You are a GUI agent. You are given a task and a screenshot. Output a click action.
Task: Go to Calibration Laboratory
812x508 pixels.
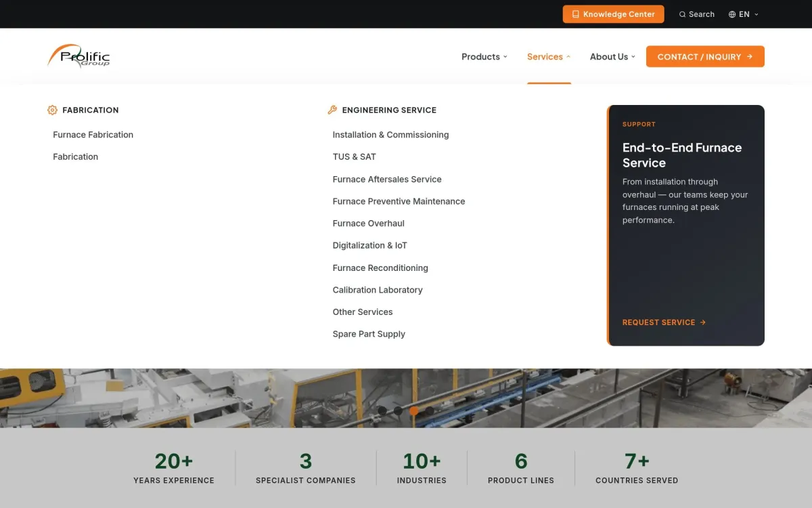tap(378, 290)
